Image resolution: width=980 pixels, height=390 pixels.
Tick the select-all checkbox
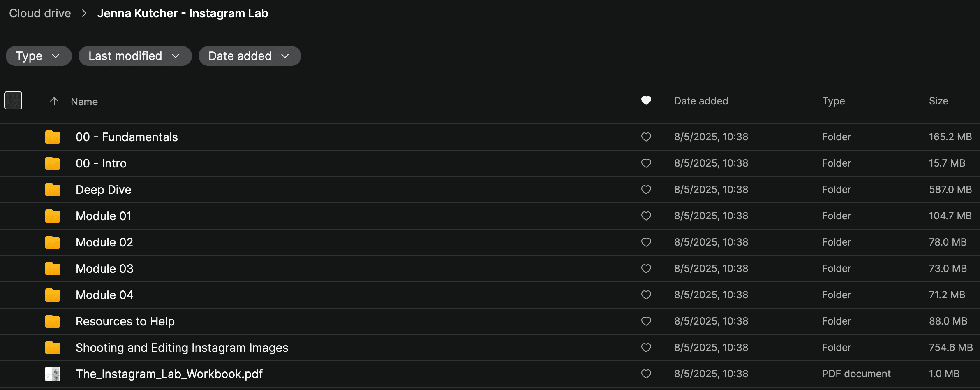(x=13, y=100)
